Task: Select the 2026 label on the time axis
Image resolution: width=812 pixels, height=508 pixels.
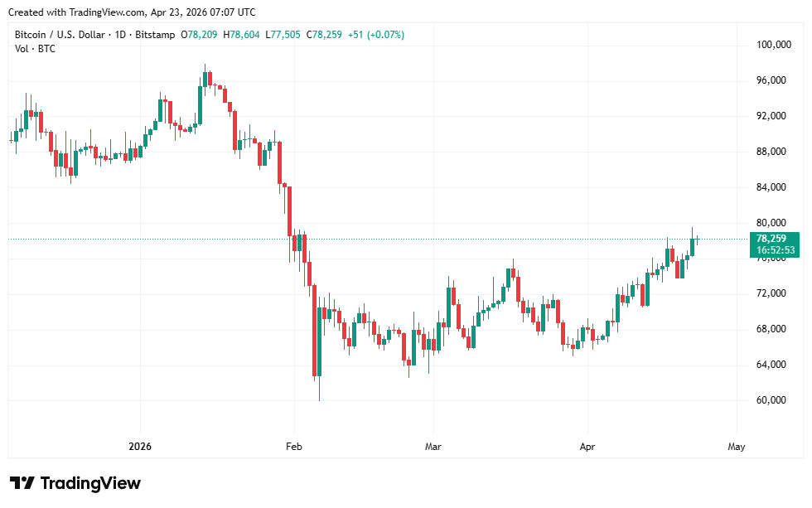Action: pyautogui.click(x=140, y=447)
